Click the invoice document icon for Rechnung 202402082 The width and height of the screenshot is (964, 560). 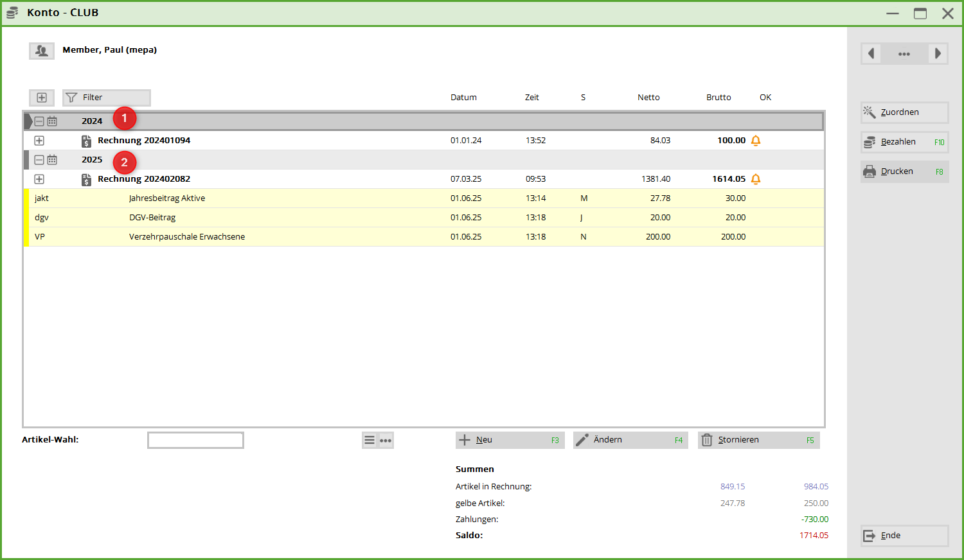click(x=86, y=179)
